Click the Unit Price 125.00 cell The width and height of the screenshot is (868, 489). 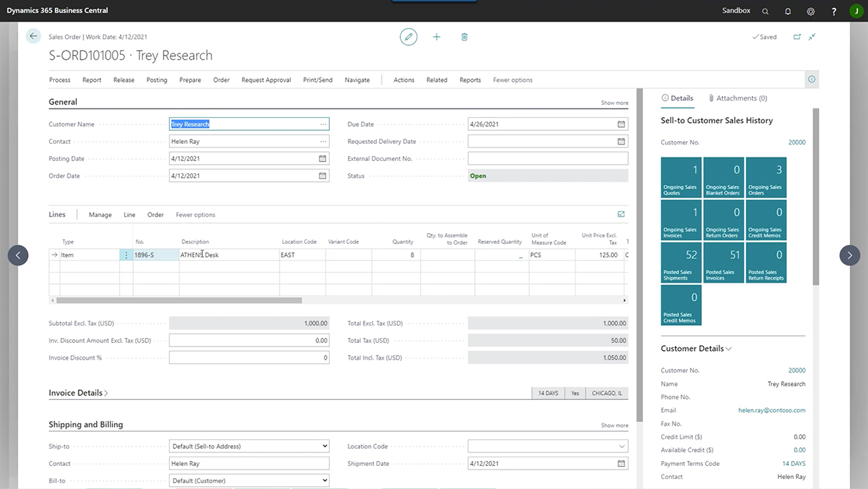[598, 255]
